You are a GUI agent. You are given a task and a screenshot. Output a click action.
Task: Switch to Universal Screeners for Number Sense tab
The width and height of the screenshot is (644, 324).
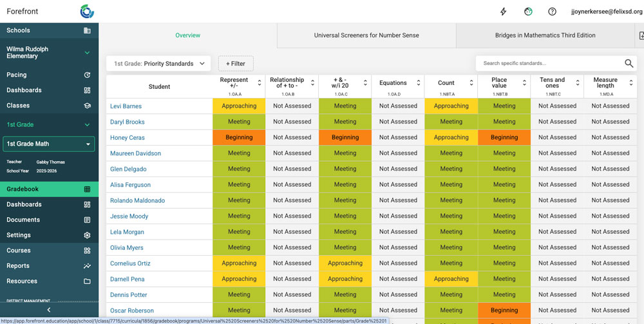[366, 35]
